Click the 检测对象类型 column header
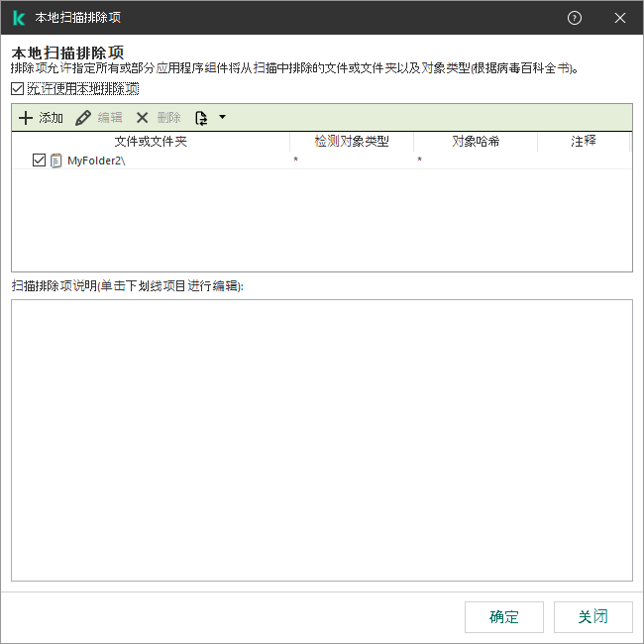Image resolution: width=644 pixels, height=644 pixels. (x=352, y=142)
